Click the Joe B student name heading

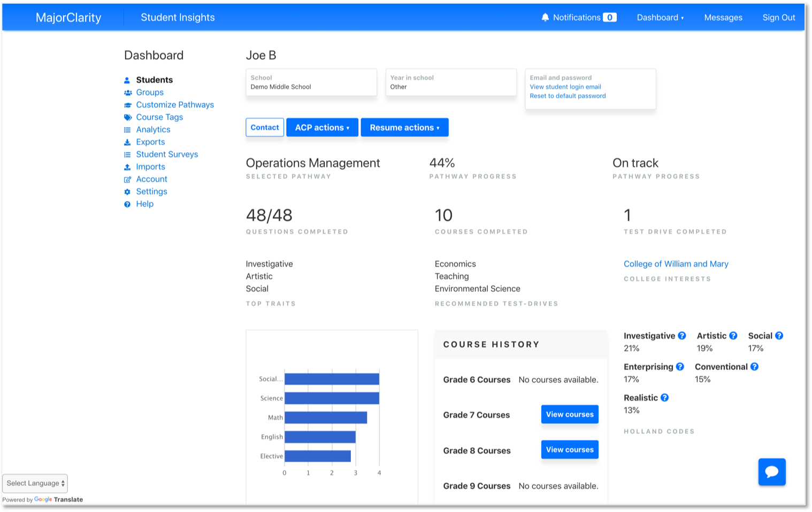click(261, 55)
